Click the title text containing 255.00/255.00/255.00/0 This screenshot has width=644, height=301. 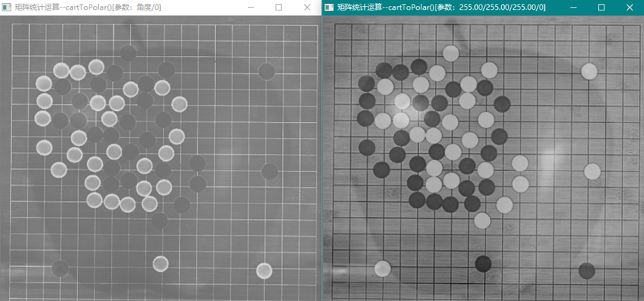pos(441,7)
